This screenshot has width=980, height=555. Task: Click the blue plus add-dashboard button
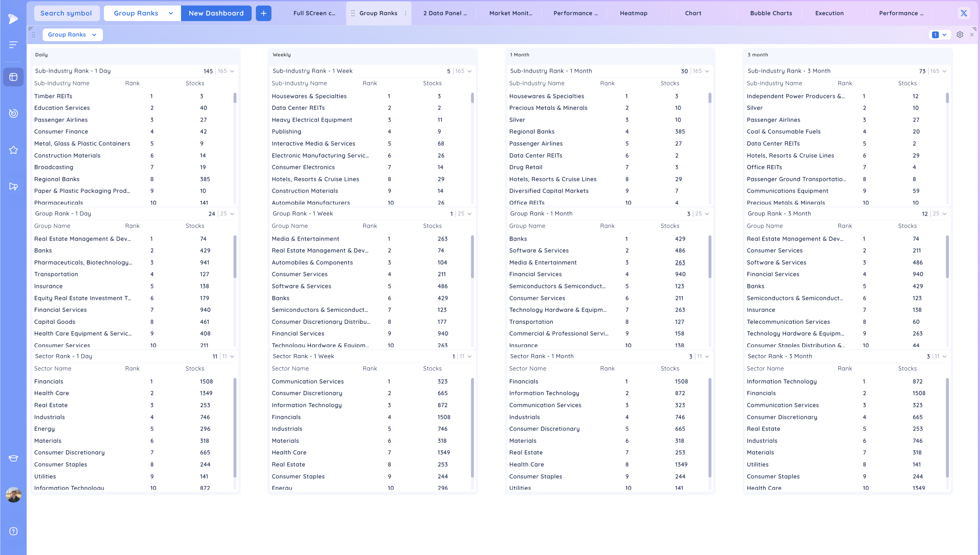[x=263, y=13]
